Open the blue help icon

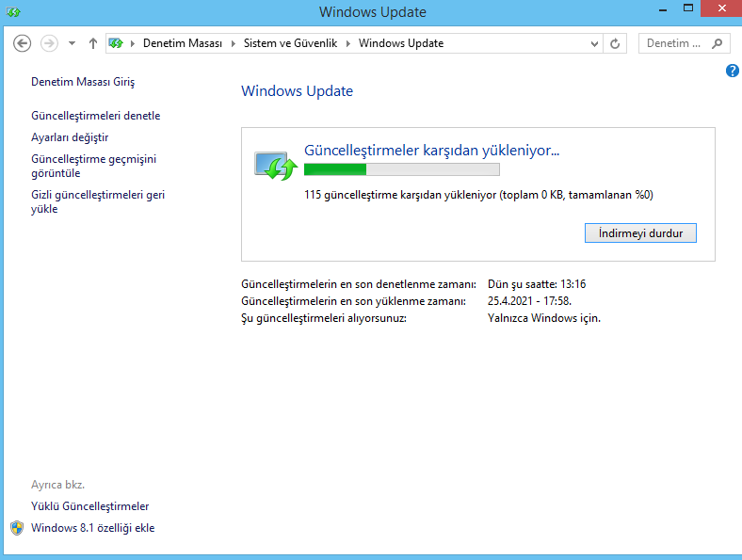[x=732, y=71]
